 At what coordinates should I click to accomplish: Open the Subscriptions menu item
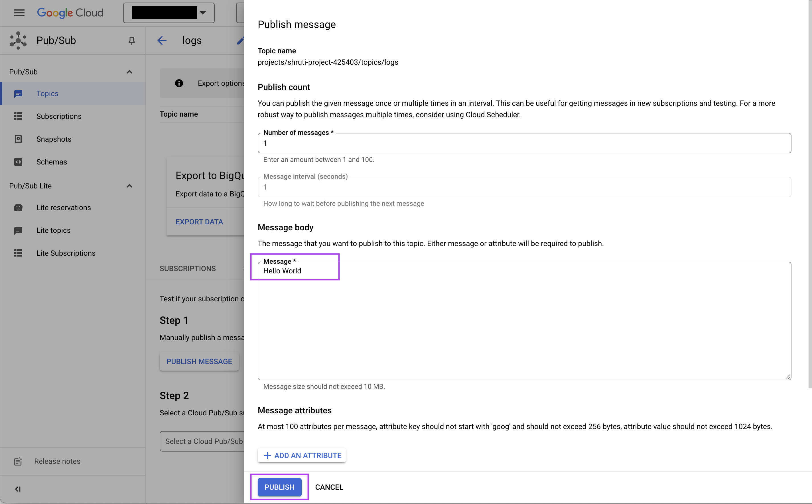[59, 116]
